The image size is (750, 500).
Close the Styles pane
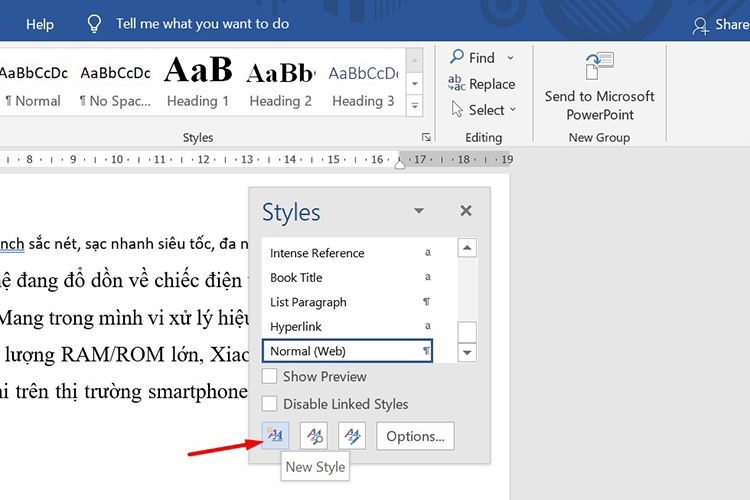pyautogui.click(x=465, y=211)
